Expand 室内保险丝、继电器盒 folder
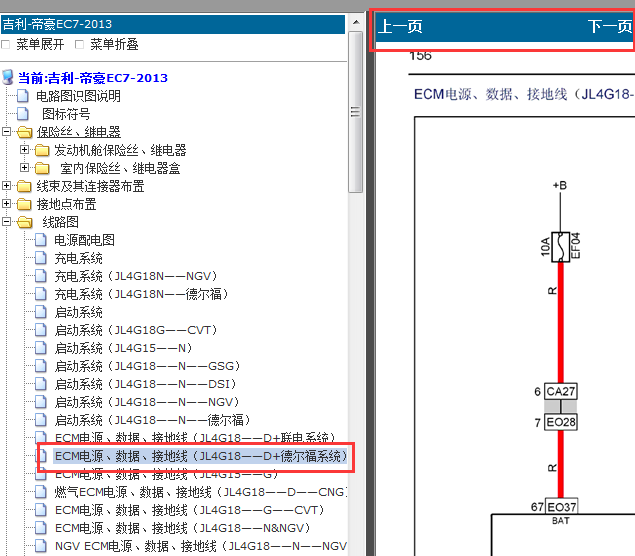 coord(24,168)
